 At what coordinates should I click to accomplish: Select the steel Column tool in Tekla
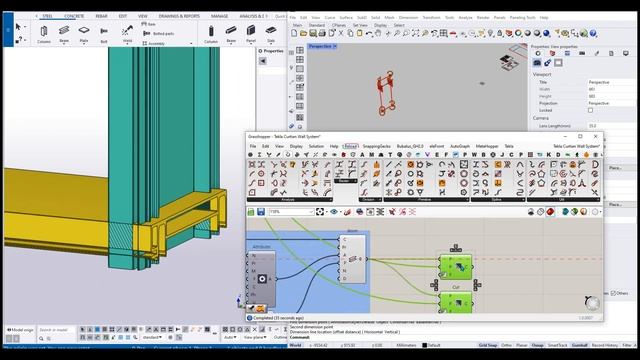[44, 34]
